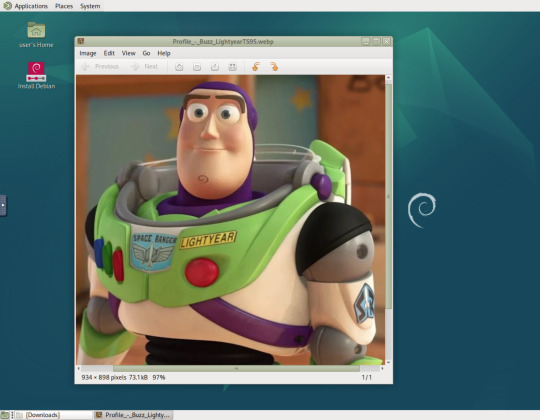Screen dimensions: 540x420
Task: Click the Next button label
Action: pos(151,66)
